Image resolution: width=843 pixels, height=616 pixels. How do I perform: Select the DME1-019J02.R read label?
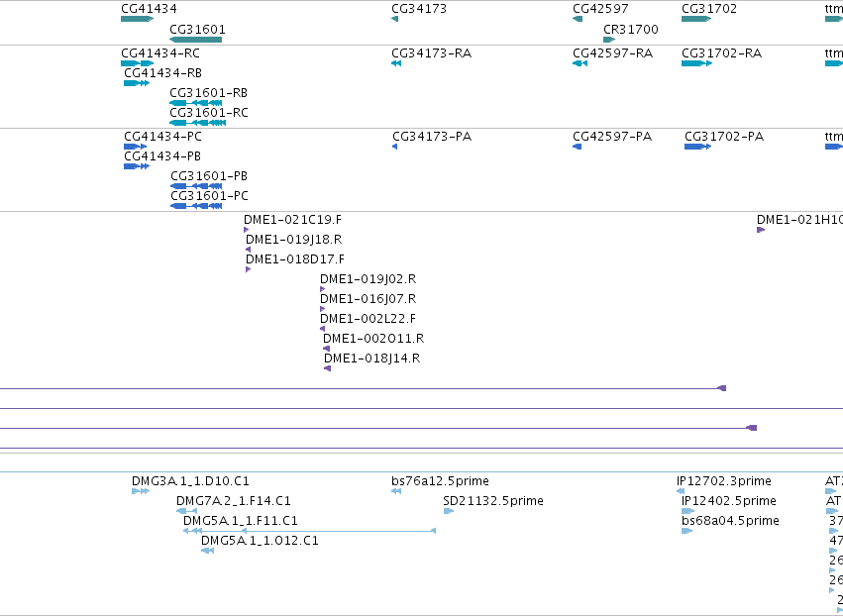(x=368, y=279)
